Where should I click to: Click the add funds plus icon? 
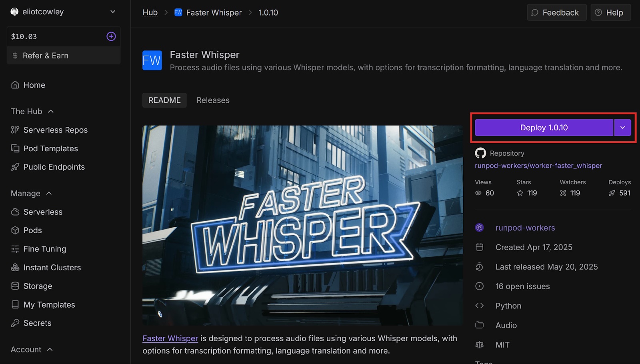(x=111, y=36)
